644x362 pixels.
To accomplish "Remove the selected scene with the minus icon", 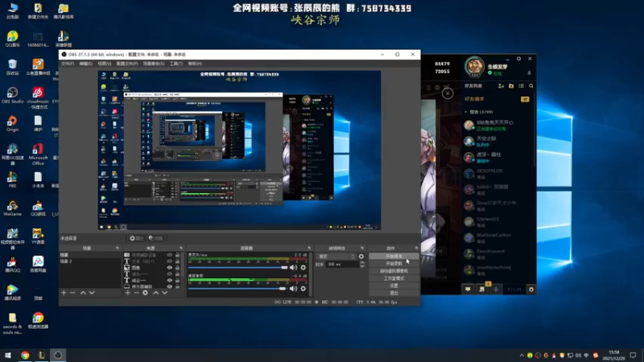I will pos(72,293).
